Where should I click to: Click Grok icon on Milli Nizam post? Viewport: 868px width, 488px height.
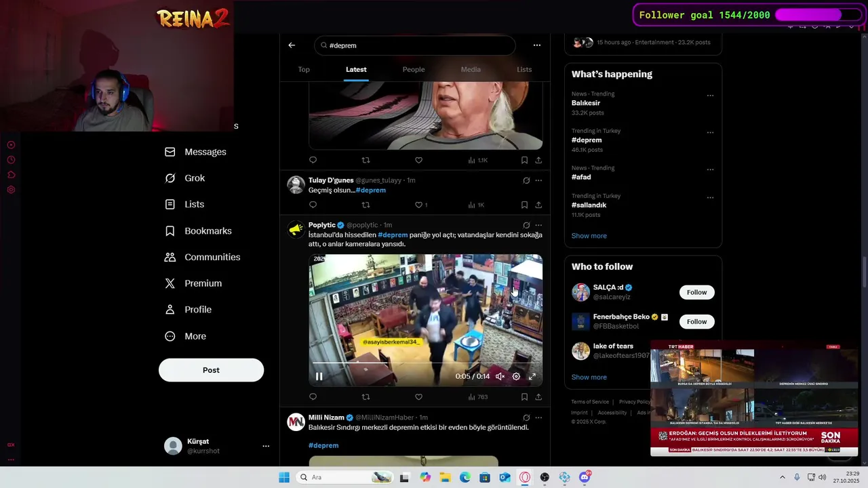pyautogui.click(x=526, y=418)
